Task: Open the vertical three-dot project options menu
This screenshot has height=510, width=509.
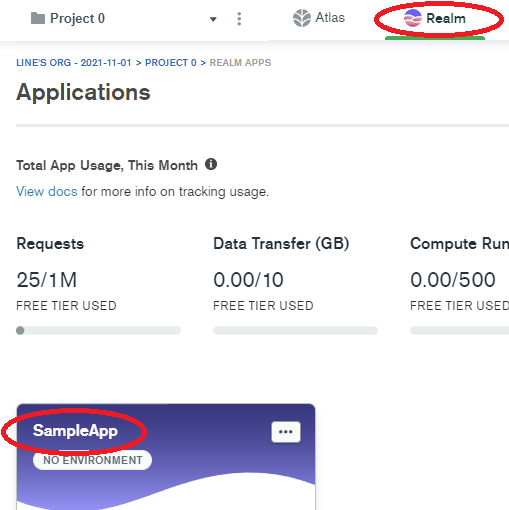Action: click(239, 19)
